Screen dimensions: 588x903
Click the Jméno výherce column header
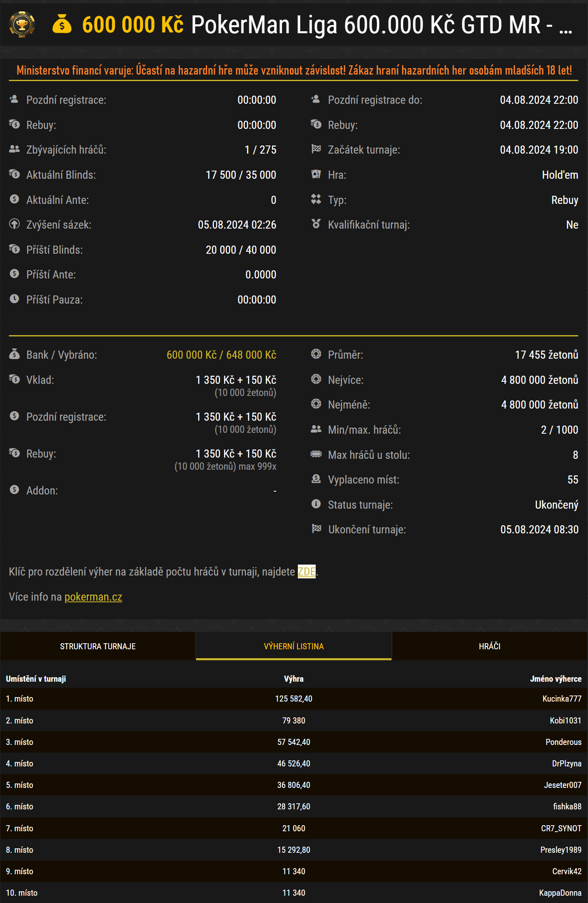(556, 679)
